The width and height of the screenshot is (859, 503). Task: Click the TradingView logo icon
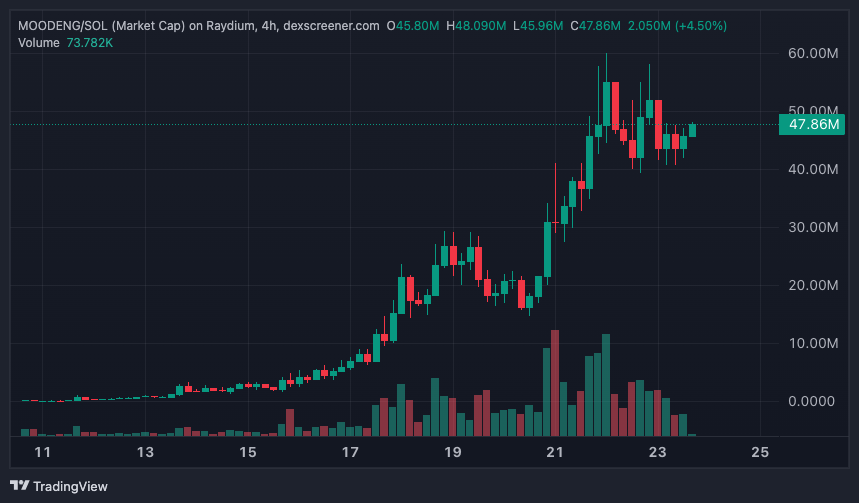(19, 486)
